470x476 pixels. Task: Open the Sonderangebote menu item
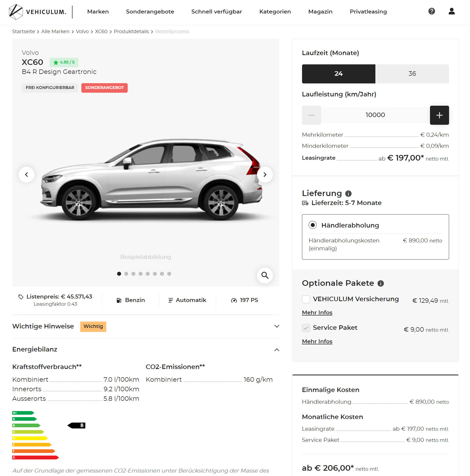coord(150,12)
